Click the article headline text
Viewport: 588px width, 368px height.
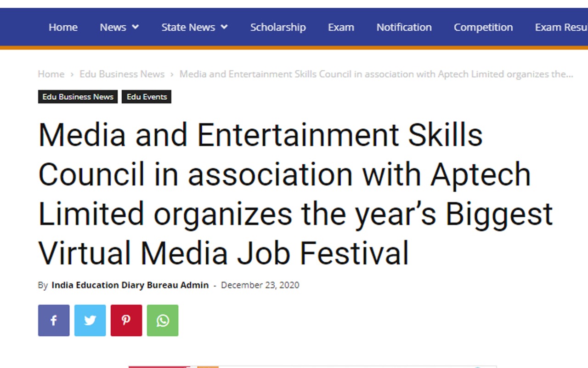click(x=295, y=194)
